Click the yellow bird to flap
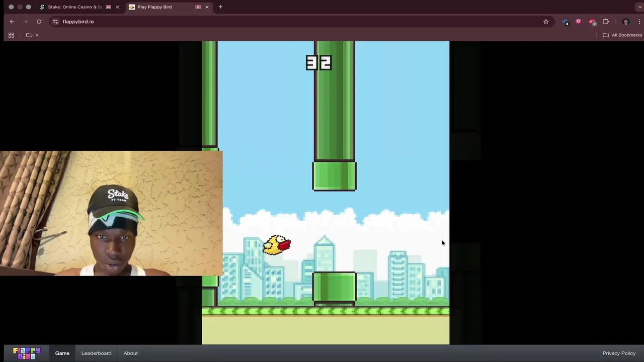This screenshot has height=362, width=644. 277,245
